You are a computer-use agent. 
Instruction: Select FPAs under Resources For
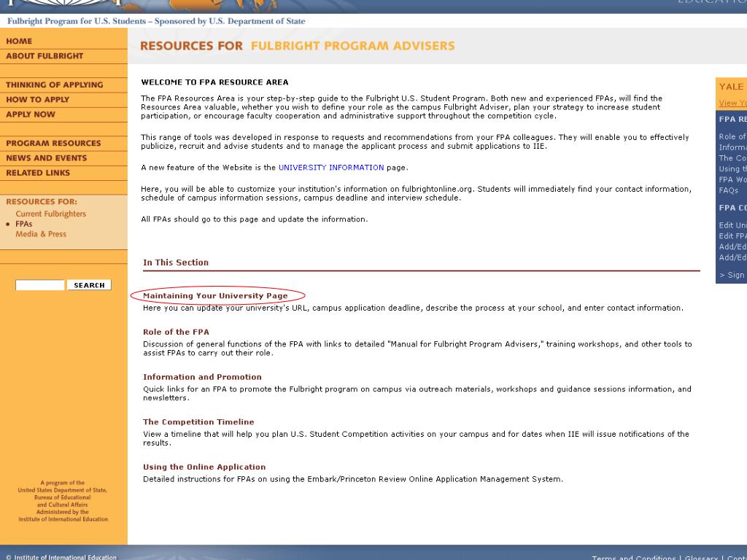[24, 224]
